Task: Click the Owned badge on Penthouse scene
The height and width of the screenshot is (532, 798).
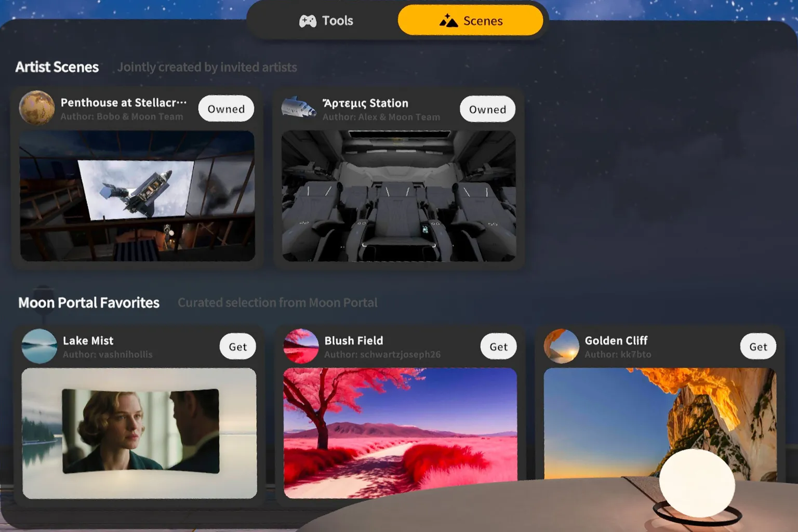Action: pos(225,109)
